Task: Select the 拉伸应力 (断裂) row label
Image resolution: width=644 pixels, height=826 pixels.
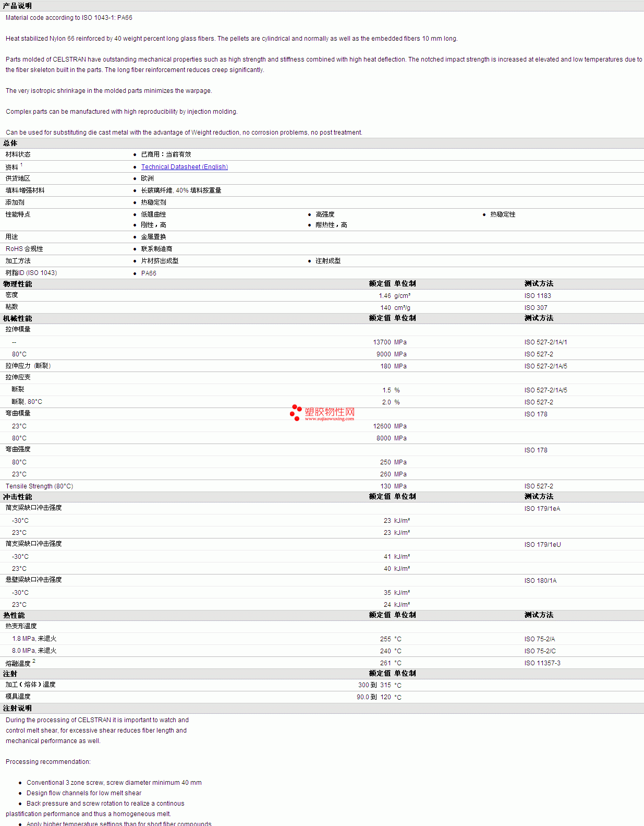Action: (x=28, y=366)
